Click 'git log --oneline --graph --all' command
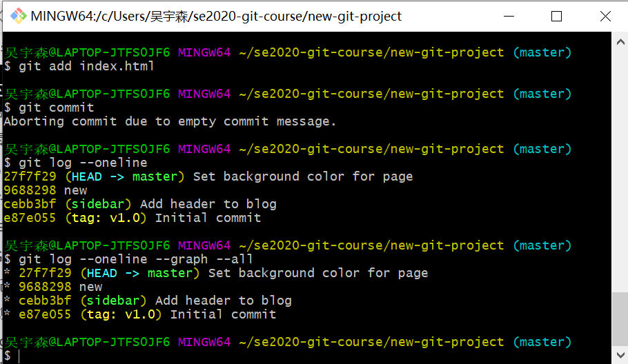Viewport: 628px width, 364px height. pyautogui.click(x=128, y=259)
